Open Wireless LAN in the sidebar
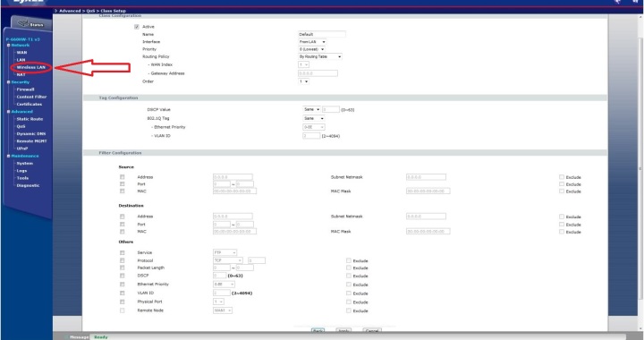Image resolution: width=644 pixels, height=340 pixels. click(30, 67)
